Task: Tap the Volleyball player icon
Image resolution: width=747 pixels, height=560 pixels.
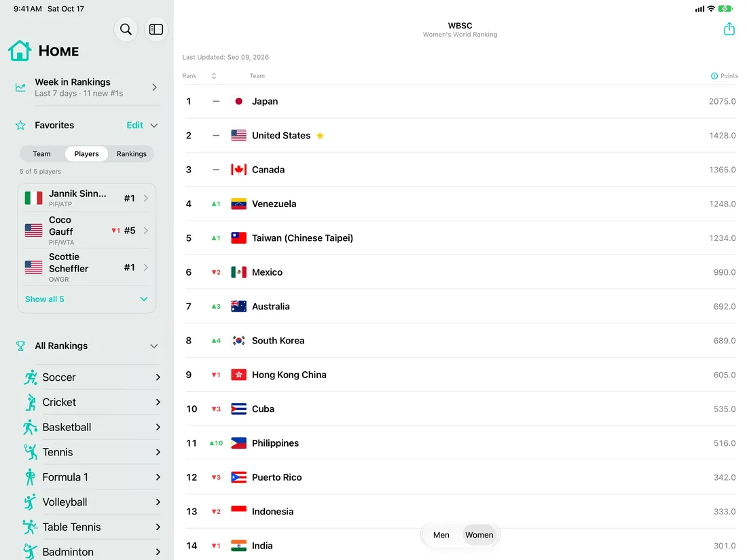Action: (x=30, y=502)
